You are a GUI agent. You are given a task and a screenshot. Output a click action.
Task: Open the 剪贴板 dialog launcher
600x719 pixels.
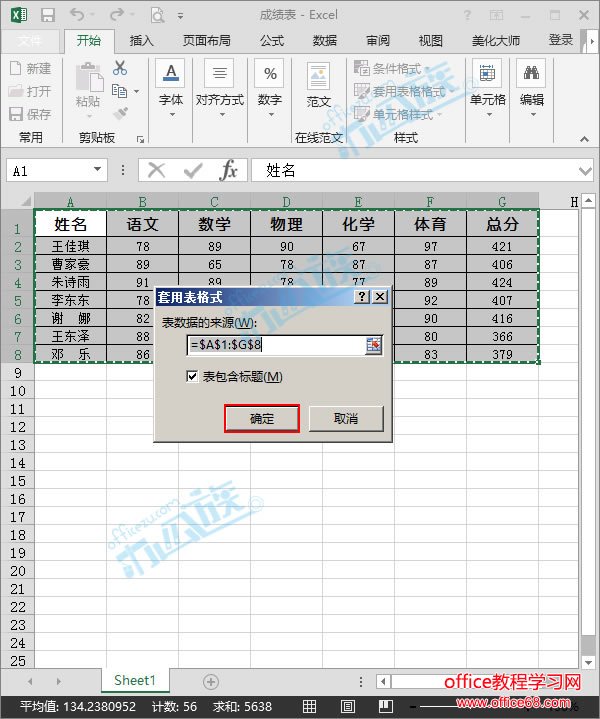point(140,139)
